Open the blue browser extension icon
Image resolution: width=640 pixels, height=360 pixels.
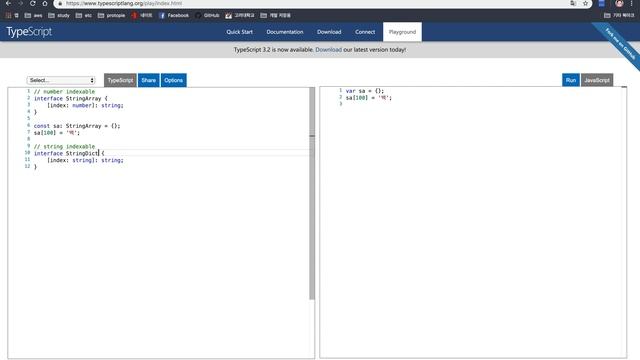(x=602, y=3)
